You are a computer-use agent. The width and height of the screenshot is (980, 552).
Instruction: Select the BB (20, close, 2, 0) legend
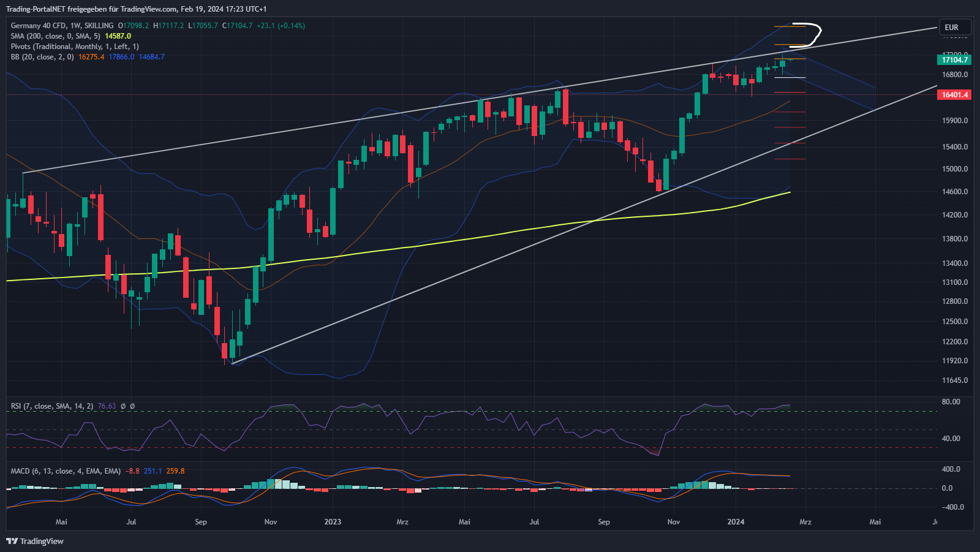42,57
